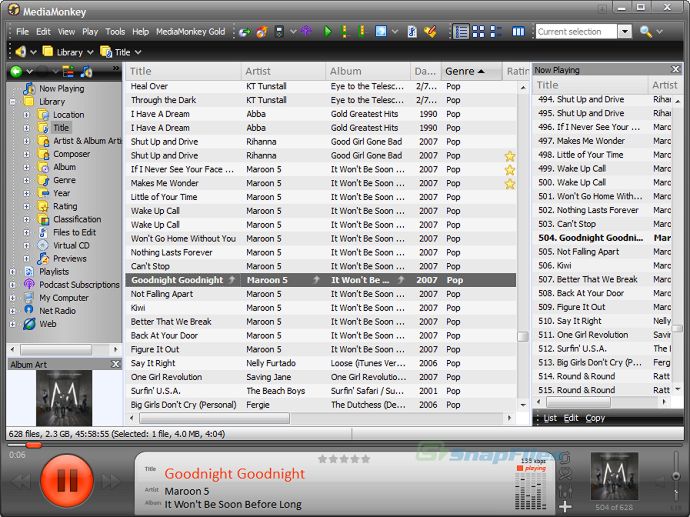Click the album art thumbnail in the player
Viewport: 690px width, 517px height.
(614, 477)
